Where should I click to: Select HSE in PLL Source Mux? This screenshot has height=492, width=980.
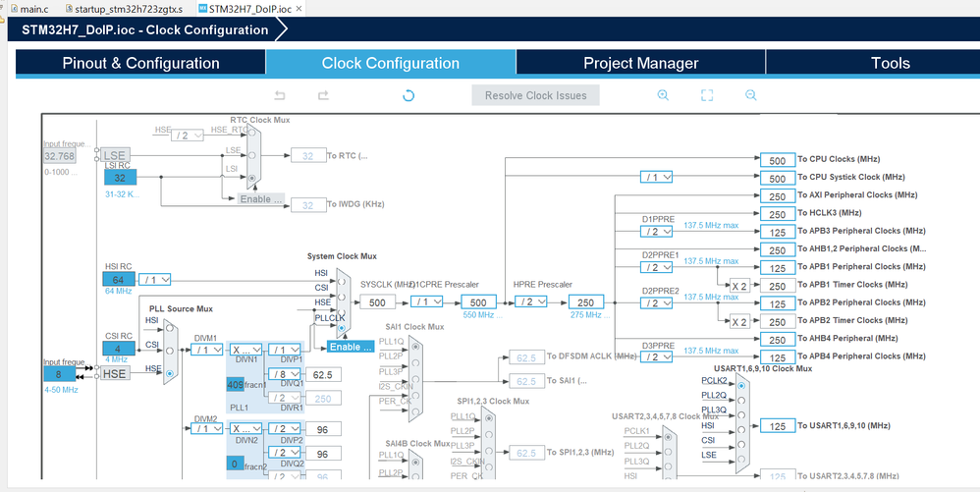click(169, 374)
